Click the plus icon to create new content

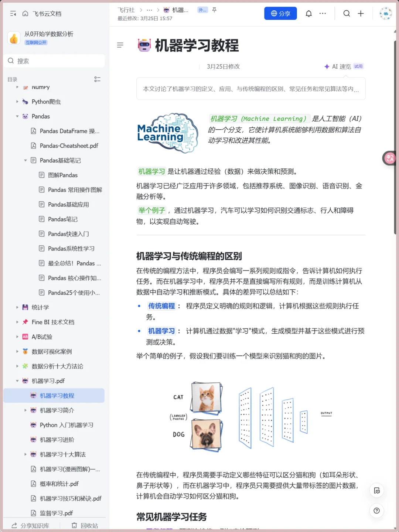[361, 13]
